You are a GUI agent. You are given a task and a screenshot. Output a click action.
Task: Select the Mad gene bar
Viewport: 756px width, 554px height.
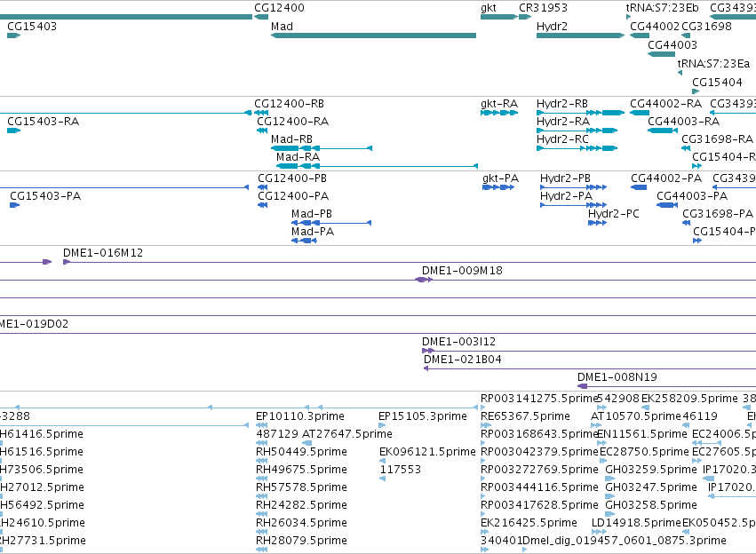[374, 36]
